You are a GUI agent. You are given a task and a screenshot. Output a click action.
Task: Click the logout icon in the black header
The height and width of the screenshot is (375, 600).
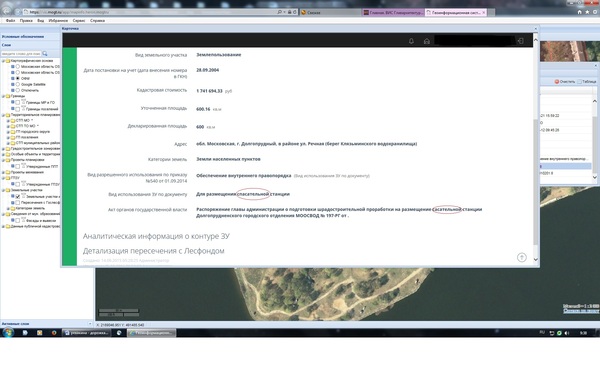pyautogui.click(x=521, y=41)
